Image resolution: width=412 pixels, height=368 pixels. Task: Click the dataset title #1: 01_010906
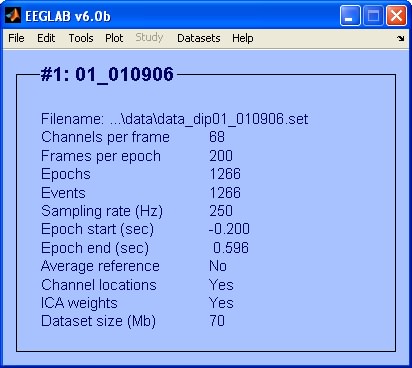(x=107, y=74)
